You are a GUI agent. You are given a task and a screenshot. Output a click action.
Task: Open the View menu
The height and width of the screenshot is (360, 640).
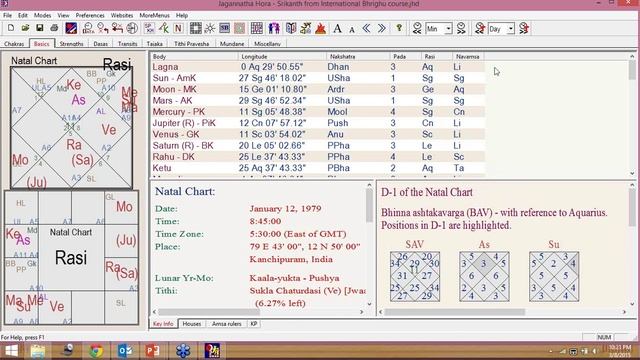point(63,15)
